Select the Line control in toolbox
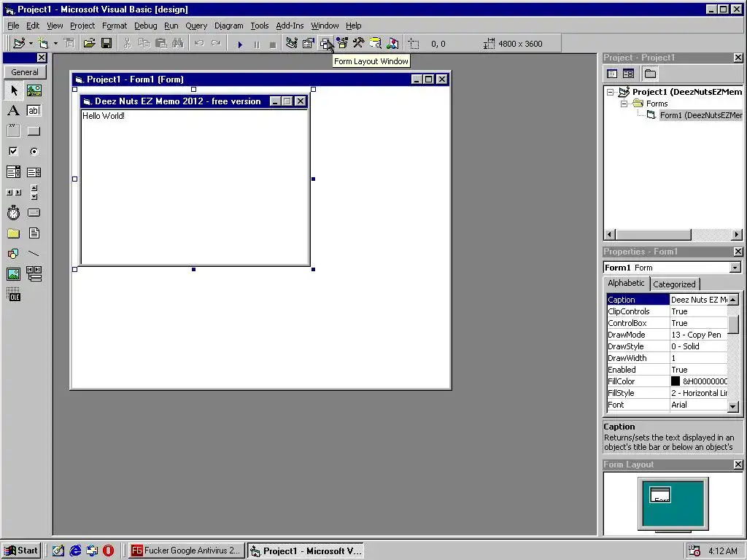 coord(34,254)
